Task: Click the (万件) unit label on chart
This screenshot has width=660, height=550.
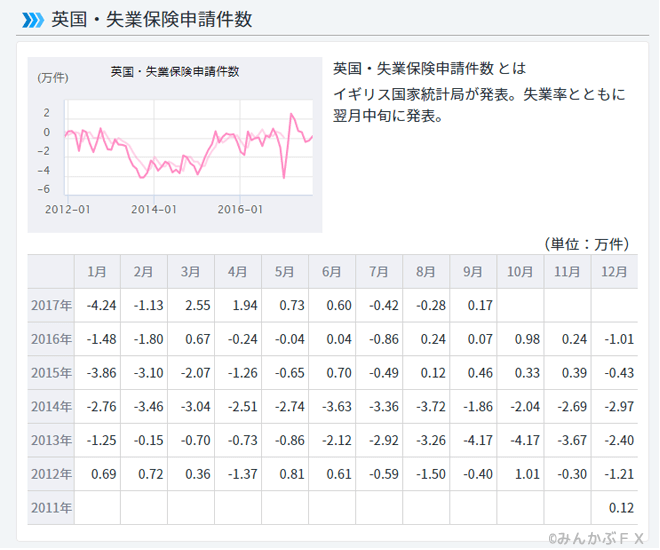Action: [53, 78]
